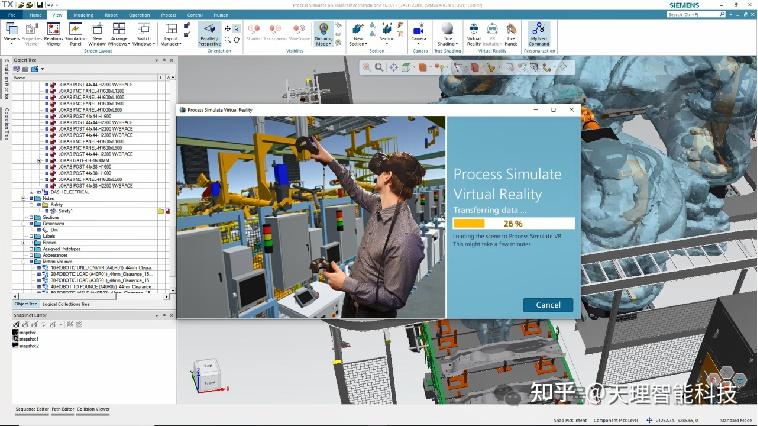Open the True Shading dropdown arrow

click(x=456, y=44)
